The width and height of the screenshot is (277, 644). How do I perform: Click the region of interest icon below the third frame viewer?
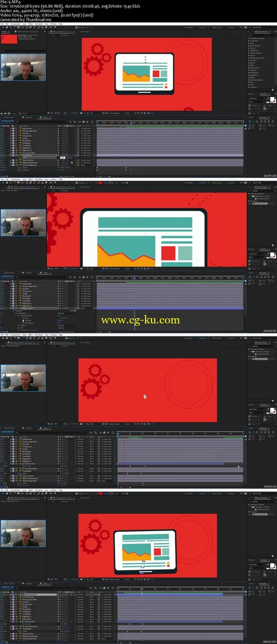pyautogui.click(x=103, y=424)
